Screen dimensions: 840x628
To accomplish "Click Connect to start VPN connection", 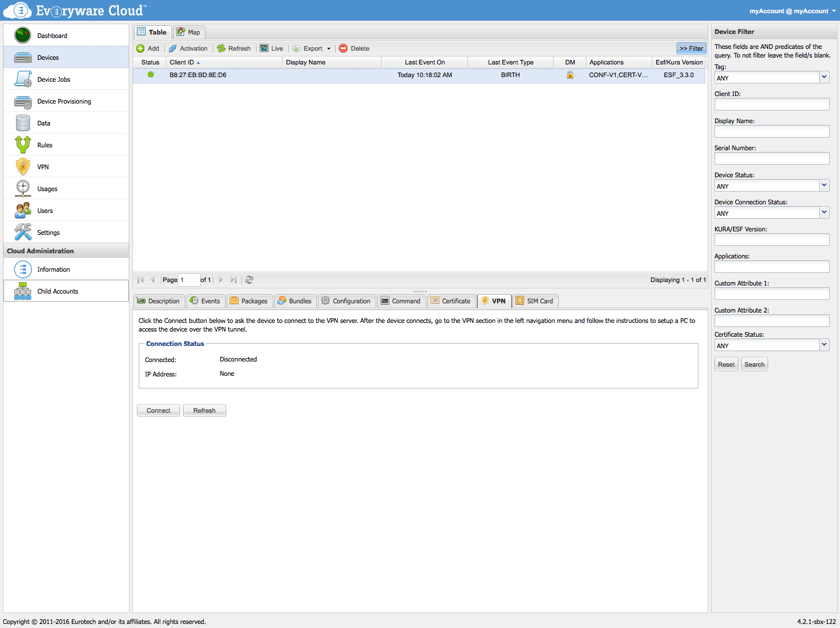I will (158, 410).
